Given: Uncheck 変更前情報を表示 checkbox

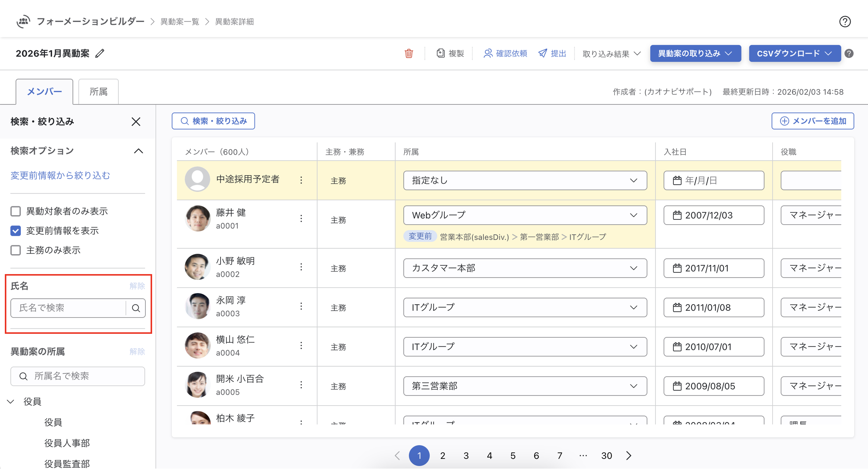Looking at the screenshot, I should pos(16,231).
